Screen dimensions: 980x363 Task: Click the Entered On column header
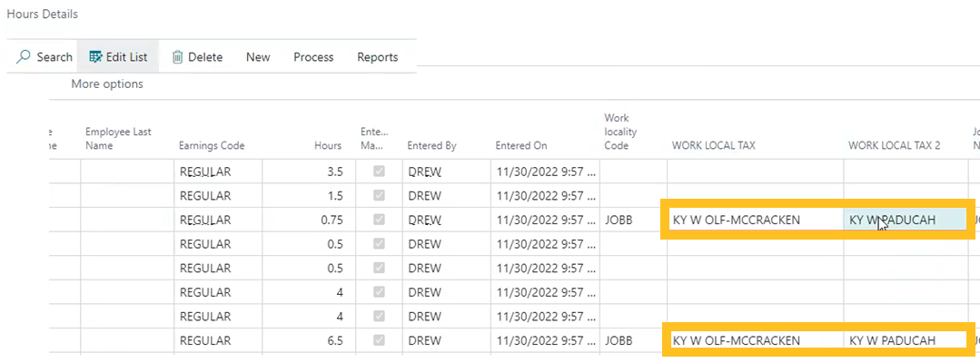[520, 146]
